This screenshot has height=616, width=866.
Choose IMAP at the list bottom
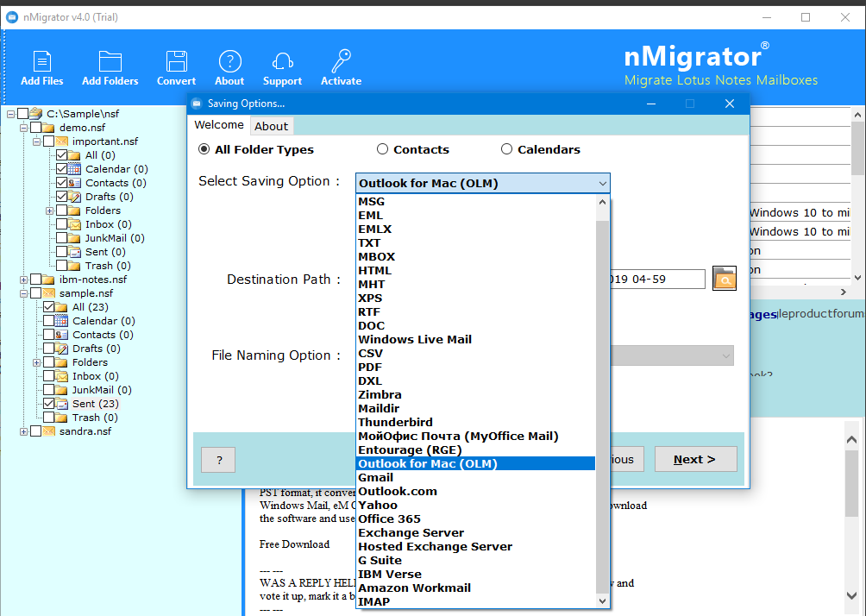click(x=476, y=601)
